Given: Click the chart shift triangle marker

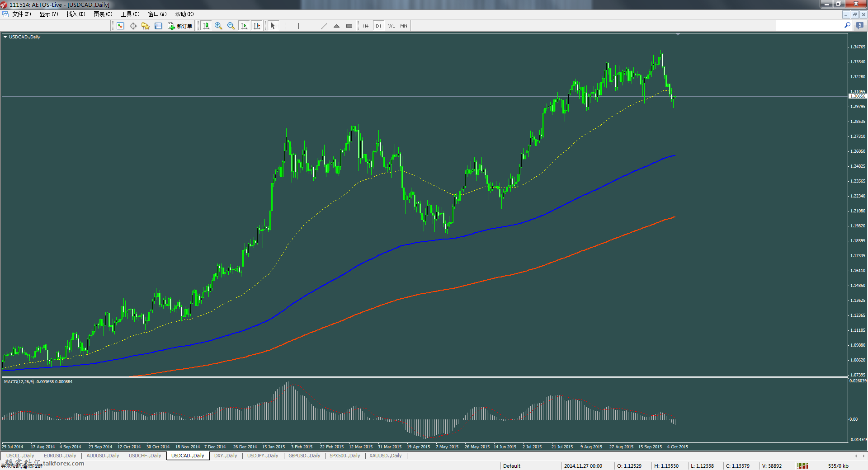Looking at the screenshot, I should pyautogui.click(x=678, y=34).
